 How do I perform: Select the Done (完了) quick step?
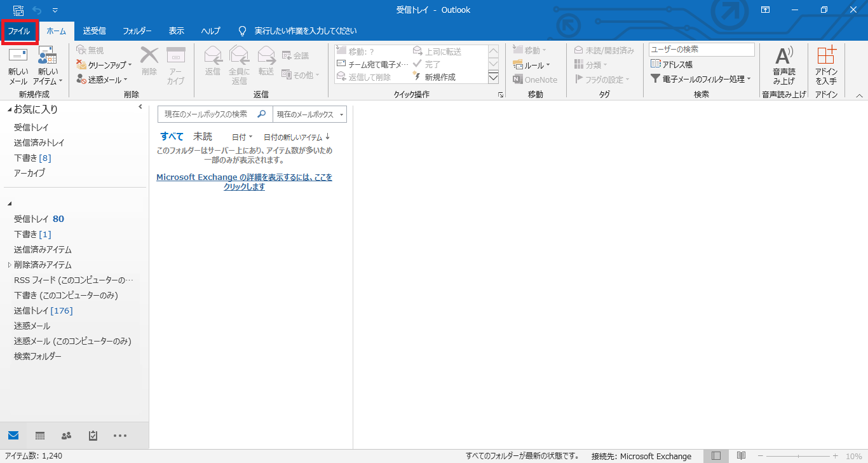click(x=448, y=64)
